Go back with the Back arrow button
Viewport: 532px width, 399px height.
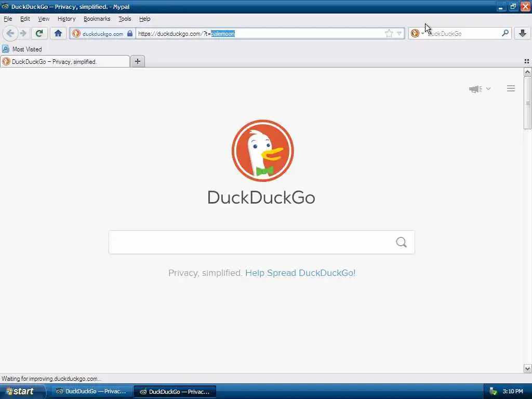tap(10, 33)
